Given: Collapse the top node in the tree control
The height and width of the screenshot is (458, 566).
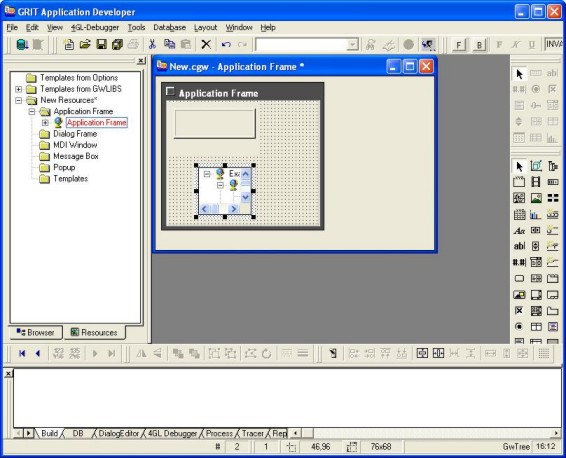Looking at the screenshot, I should pyautogui.click(x=207, y=174).
